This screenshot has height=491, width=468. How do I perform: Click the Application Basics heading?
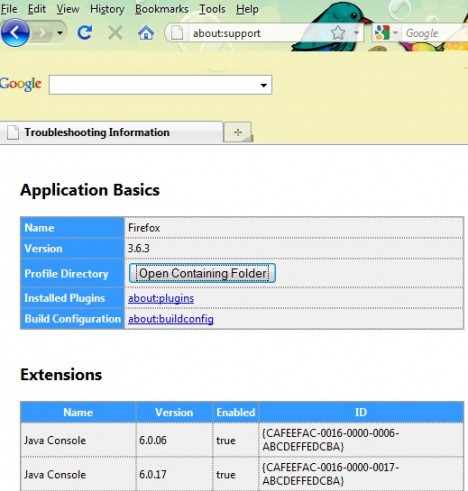point(90,190)
